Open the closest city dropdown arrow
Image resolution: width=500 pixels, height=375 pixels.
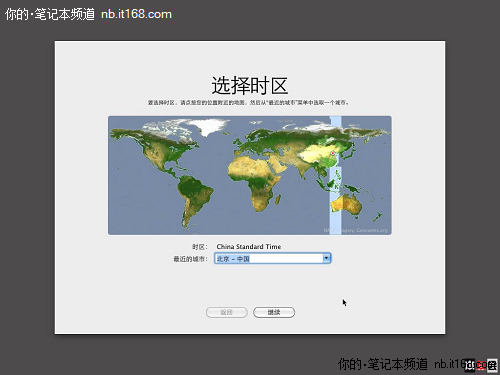(x=326, y=258)
